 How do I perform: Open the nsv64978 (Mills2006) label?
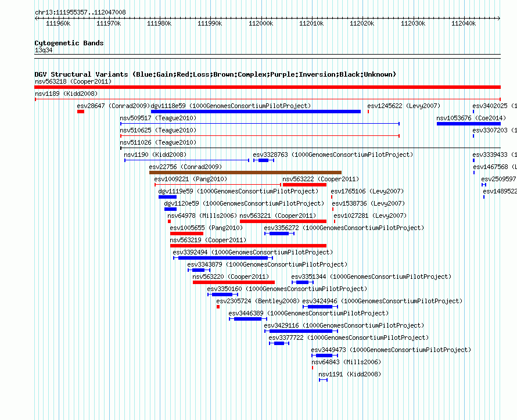pos(202,216)
